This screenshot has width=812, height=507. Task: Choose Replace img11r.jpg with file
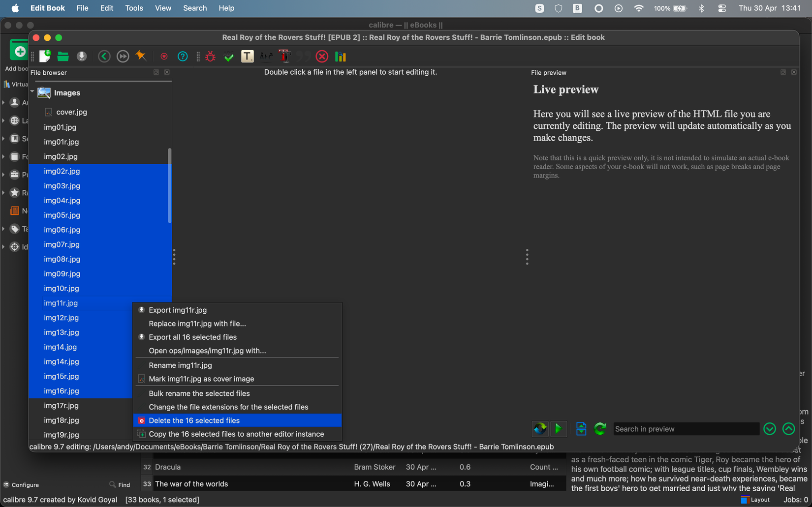pyautogui.click(x=237, y=324)
